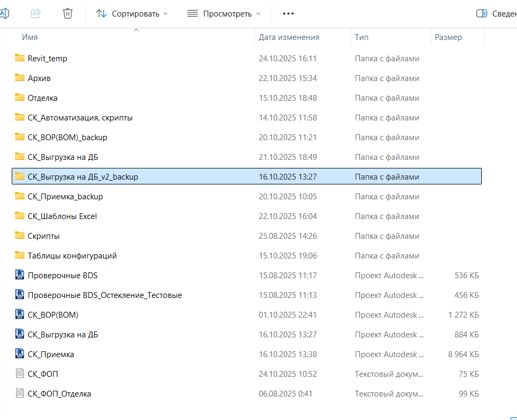
Task: Click СК_Автоматизация, скрипты folder icon
Action: point(20,117)
